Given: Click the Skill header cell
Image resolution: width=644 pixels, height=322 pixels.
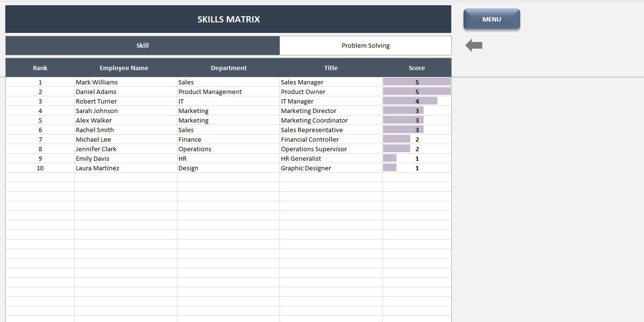Looking at the screenshot, I should (142, 45).
